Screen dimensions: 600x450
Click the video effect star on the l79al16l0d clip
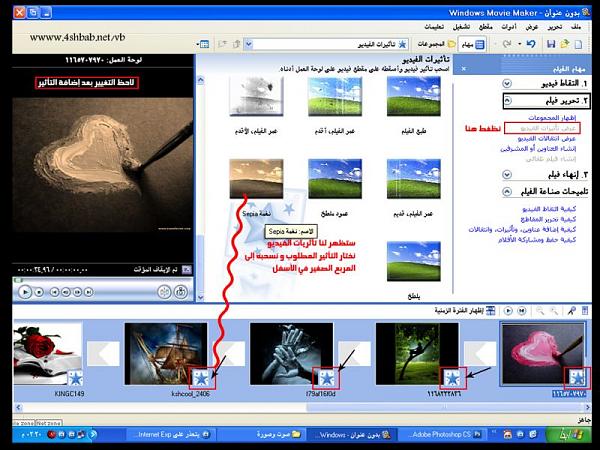point(326,378)
